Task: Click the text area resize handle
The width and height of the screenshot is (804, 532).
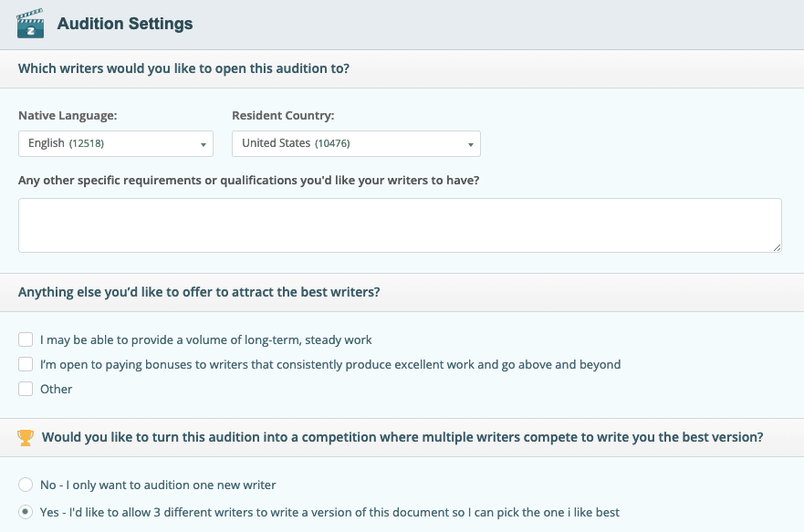Action: 777,247
